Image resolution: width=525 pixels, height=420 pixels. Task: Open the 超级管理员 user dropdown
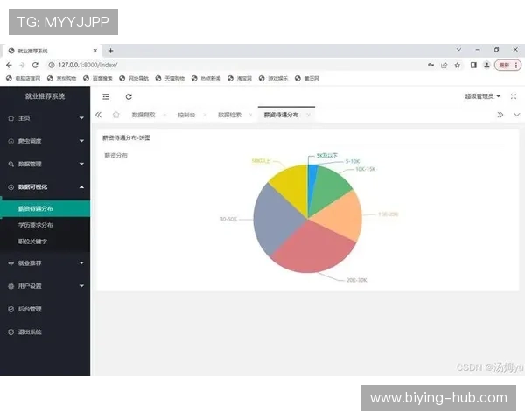(x=482, y=96)
